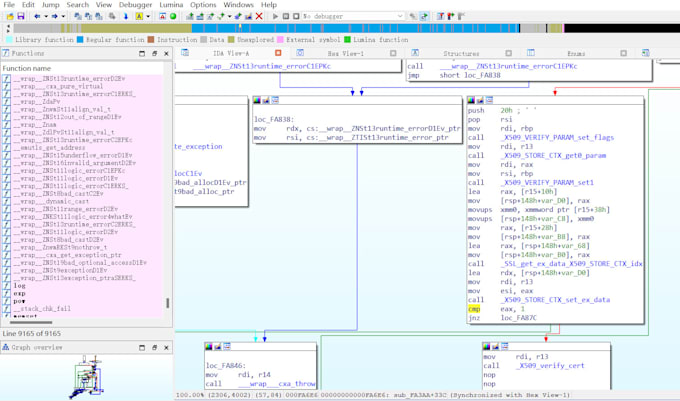This screenshot has width=680, height=401.
Task: Start the process with play icon
Action: (275, 16)
